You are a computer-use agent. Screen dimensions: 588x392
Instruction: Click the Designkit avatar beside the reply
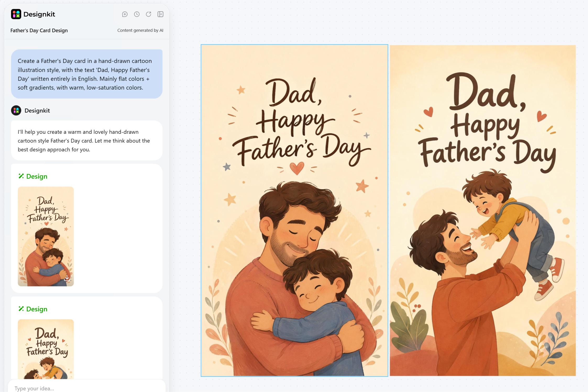(16, 111)
